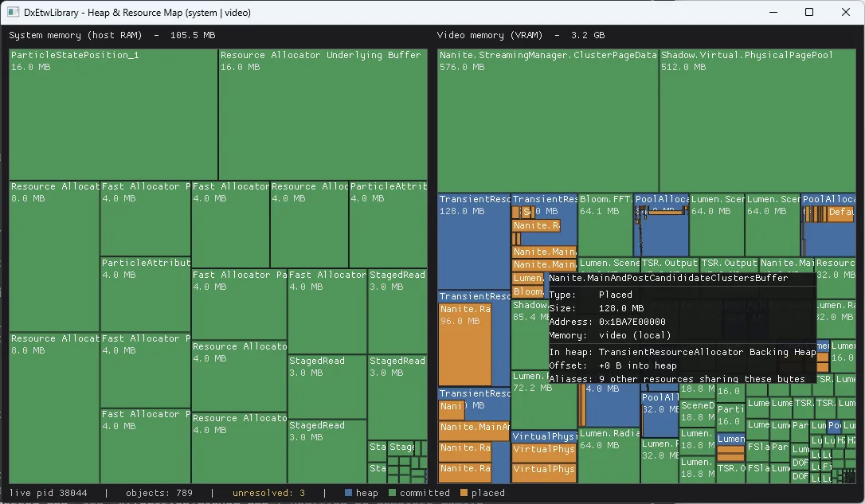Click the 3.2 GB video memory total
Viewport: 865px width, 504px height.
(x=588, y=35)
